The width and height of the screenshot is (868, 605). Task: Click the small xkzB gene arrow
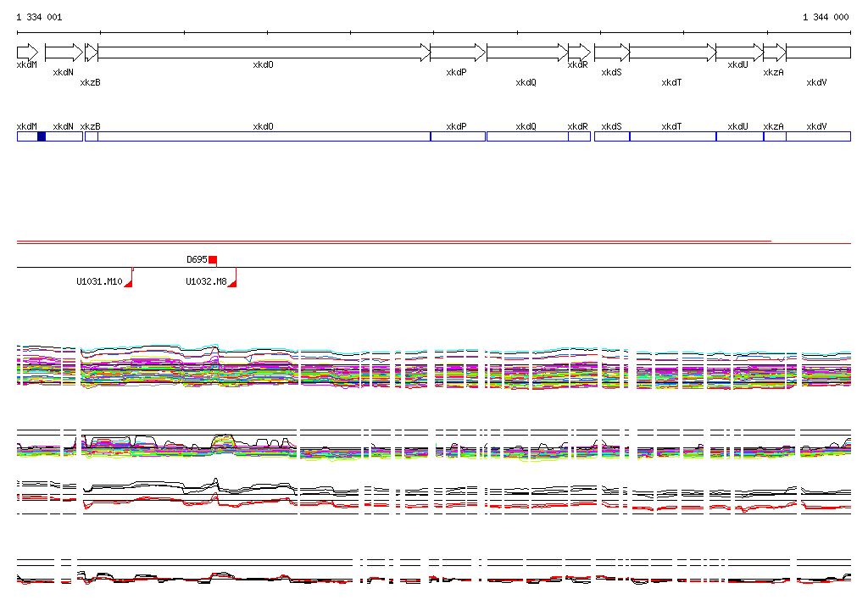92,53
